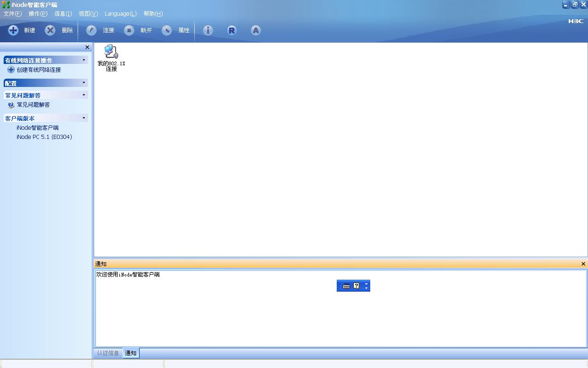The image size is (588, 368).
Task: Select the 我的802.1X连接 connection icon
Action: click(x=111, y=58)
